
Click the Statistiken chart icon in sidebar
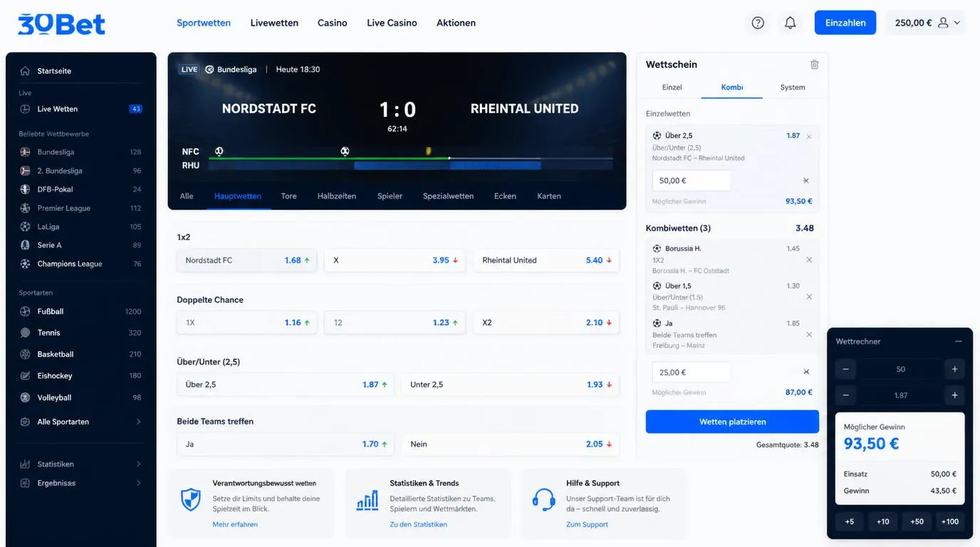[26, 464]
